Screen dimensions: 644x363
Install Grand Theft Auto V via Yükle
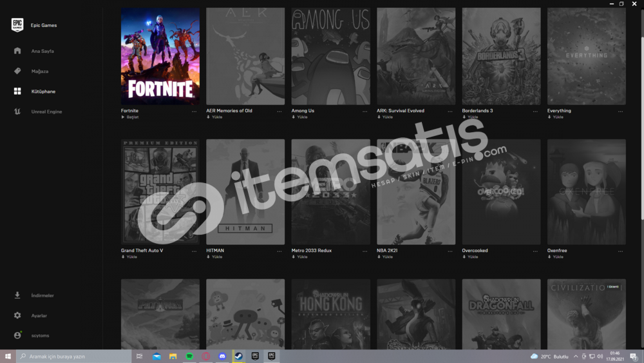click(x=129, y=257)
